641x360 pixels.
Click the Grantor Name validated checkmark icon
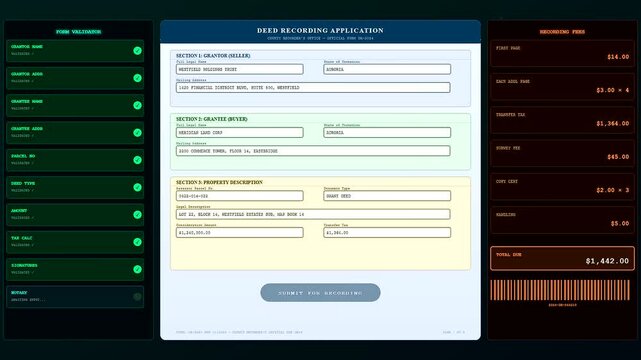(137, 51)
